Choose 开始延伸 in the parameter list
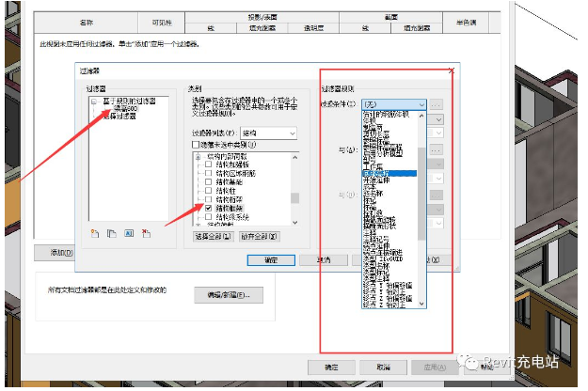 376,180
